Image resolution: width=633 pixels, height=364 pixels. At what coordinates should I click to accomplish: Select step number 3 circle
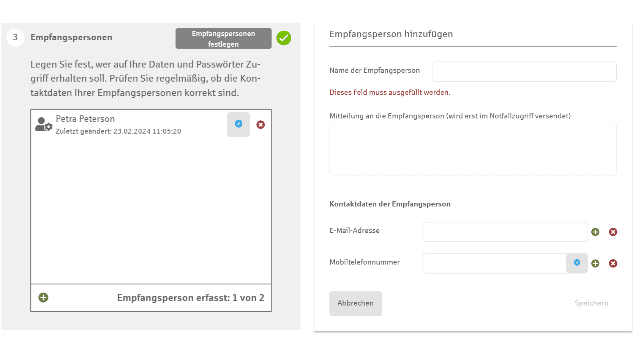(x=16, y=38)
